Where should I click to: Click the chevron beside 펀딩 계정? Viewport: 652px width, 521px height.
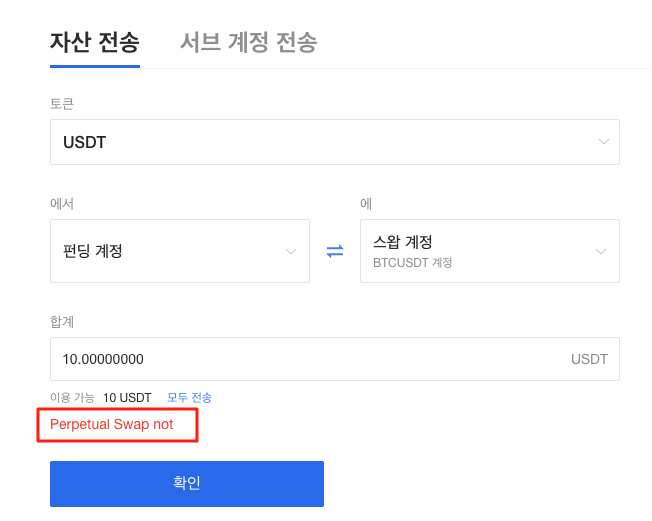coord(291,252)
